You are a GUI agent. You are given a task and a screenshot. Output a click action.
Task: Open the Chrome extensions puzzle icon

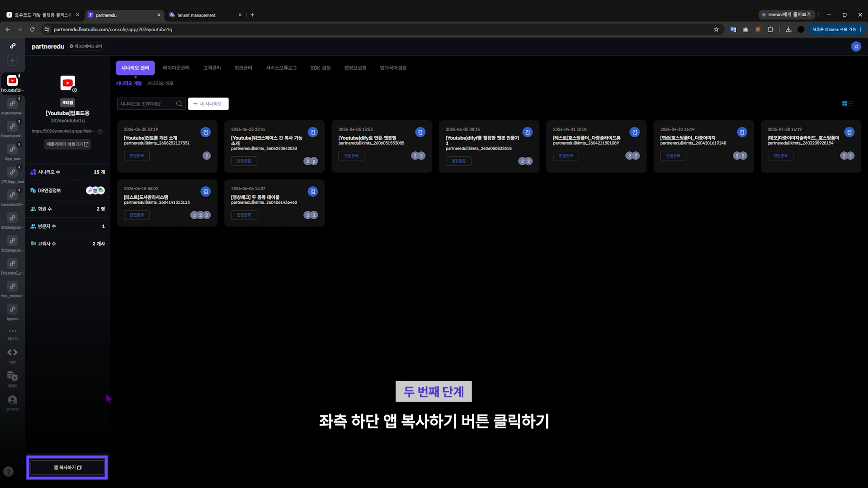click(x=770, y=29)
